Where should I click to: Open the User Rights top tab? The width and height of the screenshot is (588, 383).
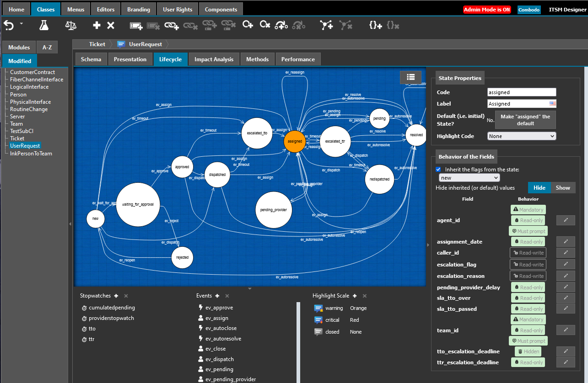tap(178, 10)
